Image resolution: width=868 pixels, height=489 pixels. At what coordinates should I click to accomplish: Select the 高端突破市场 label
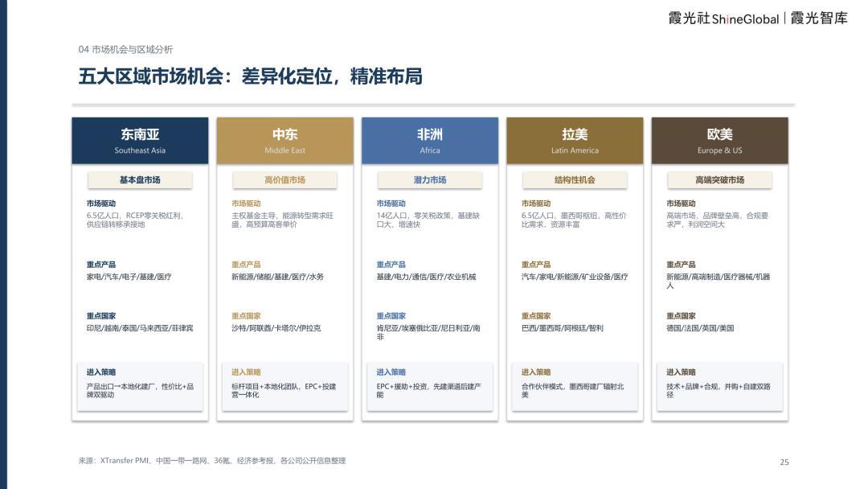[x=719, y=180]
